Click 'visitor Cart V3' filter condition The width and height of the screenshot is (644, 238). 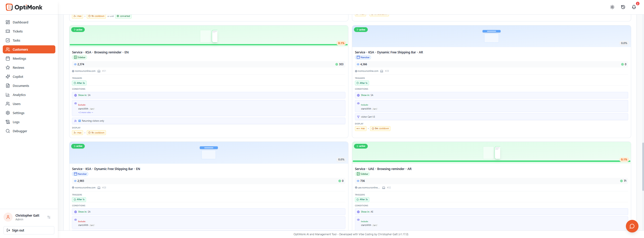[x=491, y=117]
